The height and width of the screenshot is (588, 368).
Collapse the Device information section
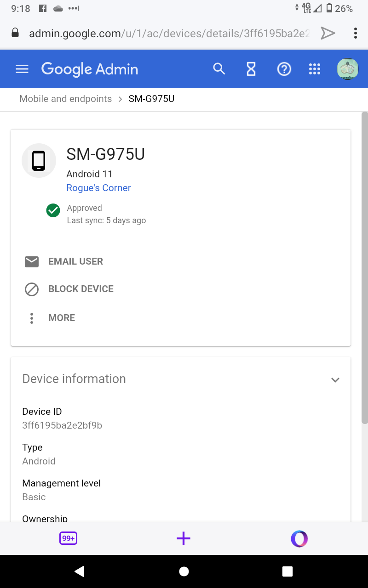[335, 380]
